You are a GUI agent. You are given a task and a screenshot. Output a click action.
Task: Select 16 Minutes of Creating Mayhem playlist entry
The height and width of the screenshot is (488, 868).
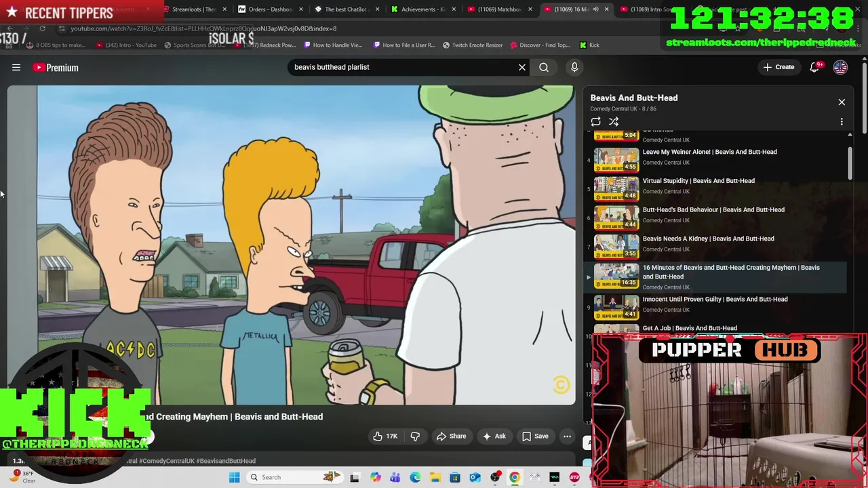(x=715, y=277)
